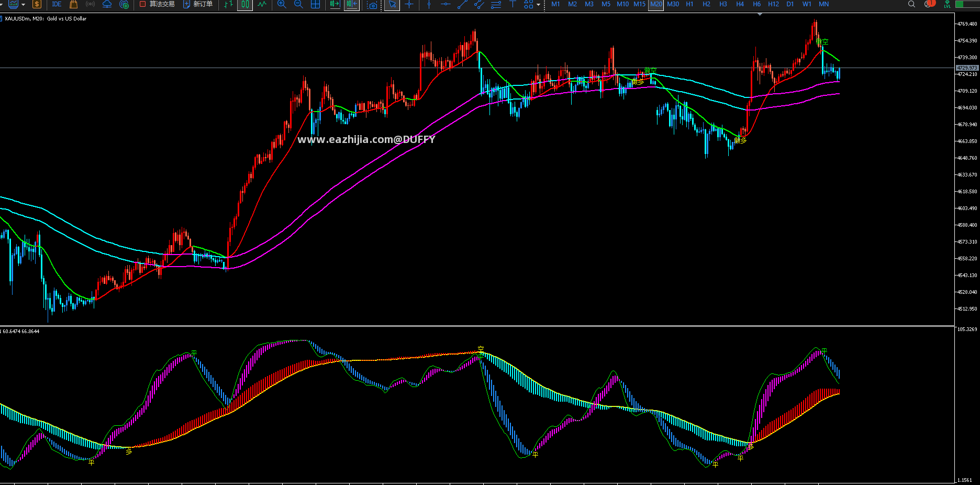
Task: Draw a vertical line tool
Action: coord(429,5)
